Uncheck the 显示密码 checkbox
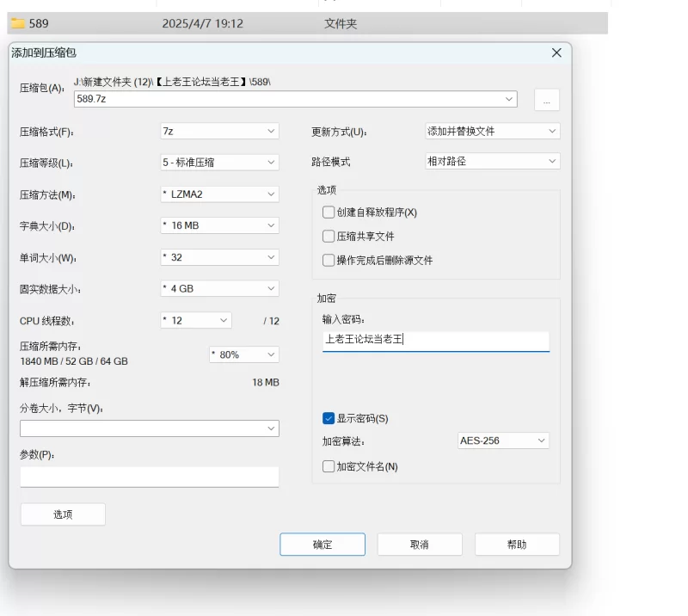This screenshot has width=688, height=616. tap(329, 418)
